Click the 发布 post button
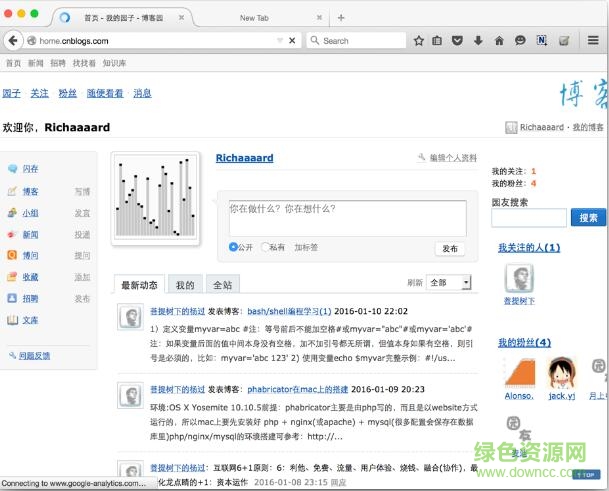The image size is (609, 491). (x=450, y=249)
